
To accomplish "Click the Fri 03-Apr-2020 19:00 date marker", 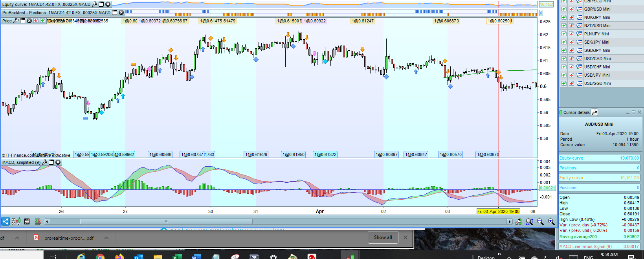I will pos(499,211).
